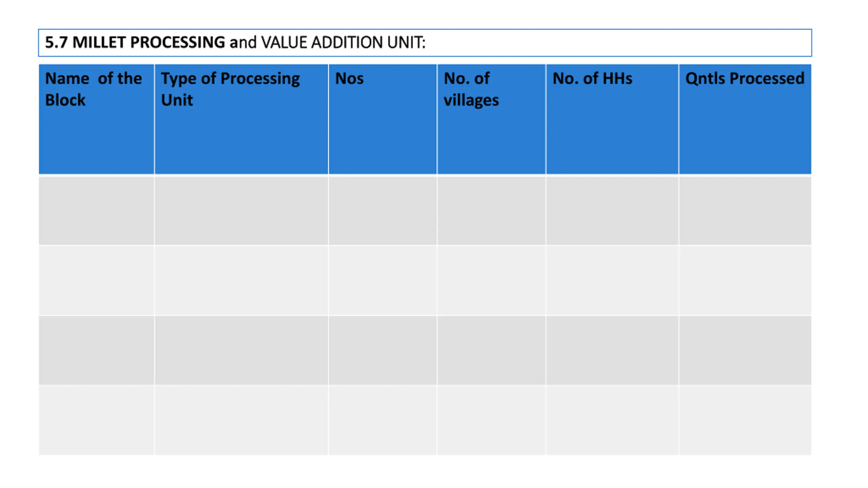This screenshot has width=868, height=488.
Task: Click third row cell under No. of HHs
Action: [x=612, y=350]
